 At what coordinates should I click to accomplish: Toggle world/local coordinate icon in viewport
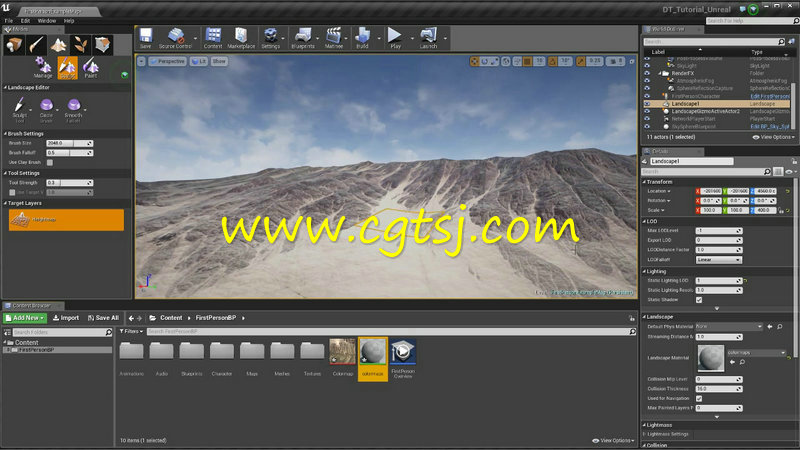click(506, 61)
